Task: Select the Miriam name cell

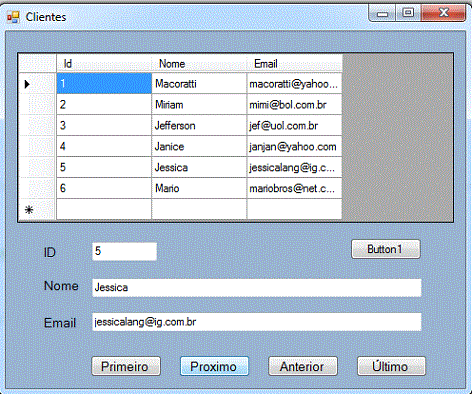Action: (199, 104)
